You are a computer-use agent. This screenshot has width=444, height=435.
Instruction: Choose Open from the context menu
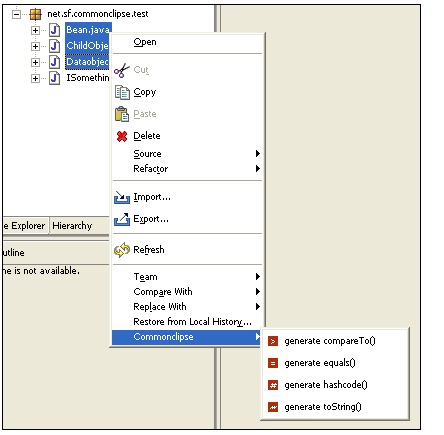[x=187, y=42]
